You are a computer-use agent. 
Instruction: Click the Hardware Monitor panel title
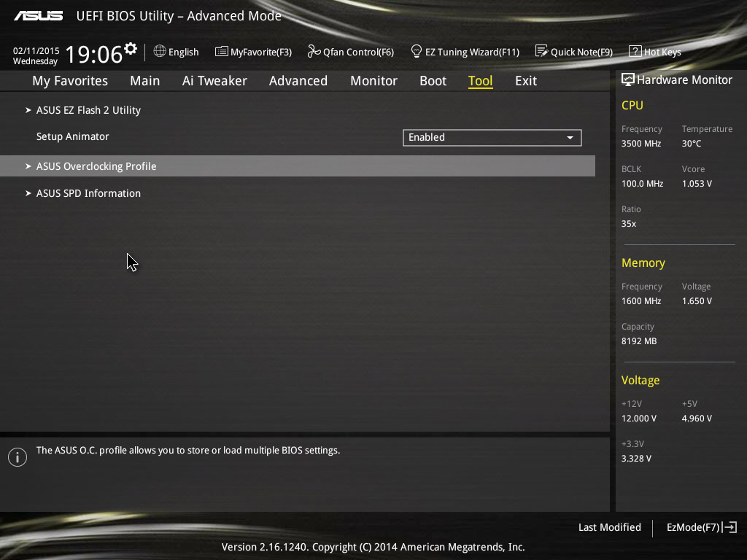(x=684, y=79)
